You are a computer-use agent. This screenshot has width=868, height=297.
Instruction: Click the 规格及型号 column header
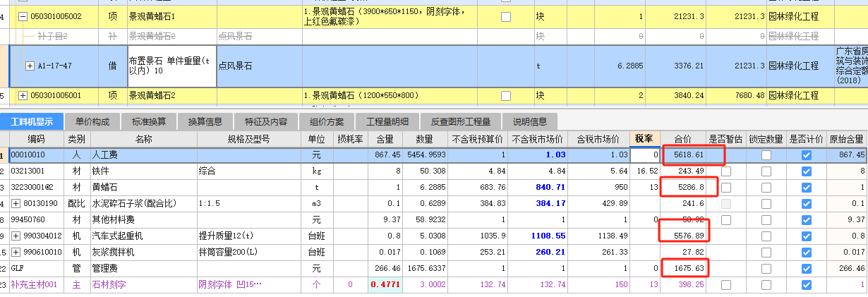[x=248, y=138]
